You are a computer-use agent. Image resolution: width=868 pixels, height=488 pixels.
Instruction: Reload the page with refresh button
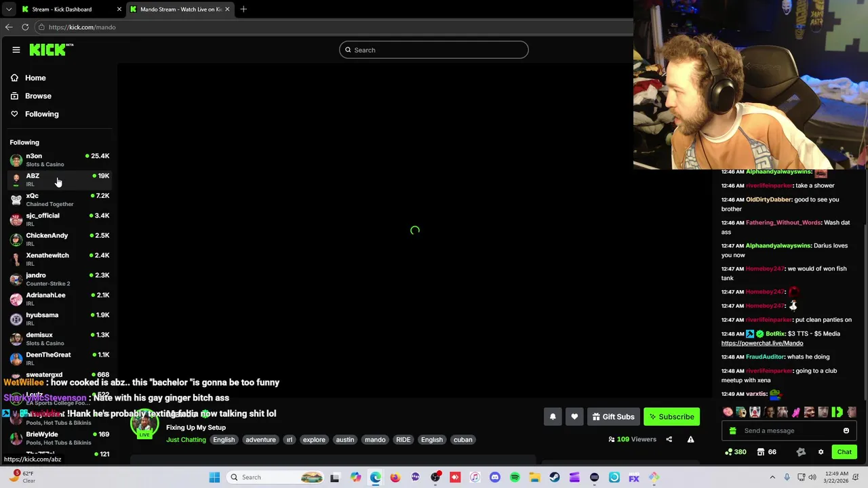(x=25, y=27)
